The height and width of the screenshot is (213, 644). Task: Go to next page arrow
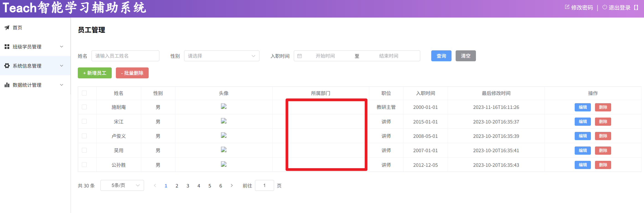pyautogui.click(x=231, y=185)
